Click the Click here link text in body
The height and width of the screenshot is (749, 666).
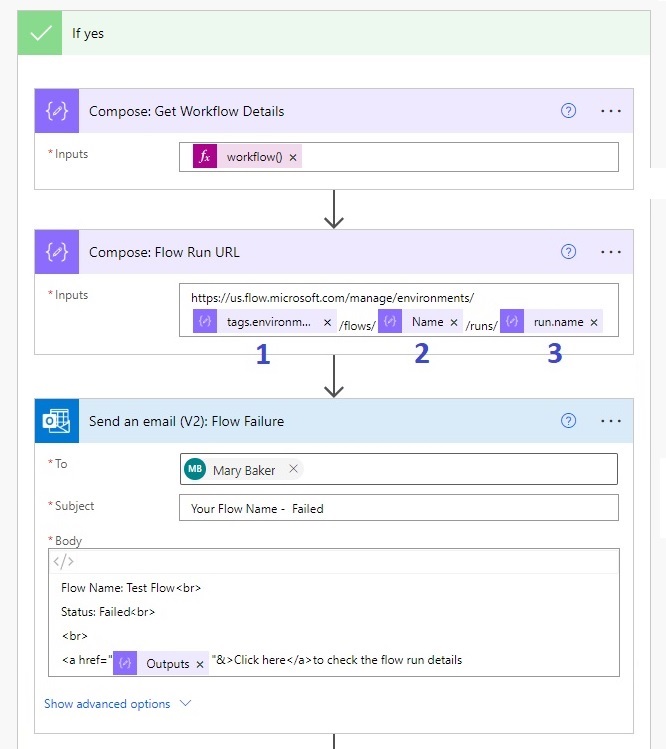click(x=259, y=660)
